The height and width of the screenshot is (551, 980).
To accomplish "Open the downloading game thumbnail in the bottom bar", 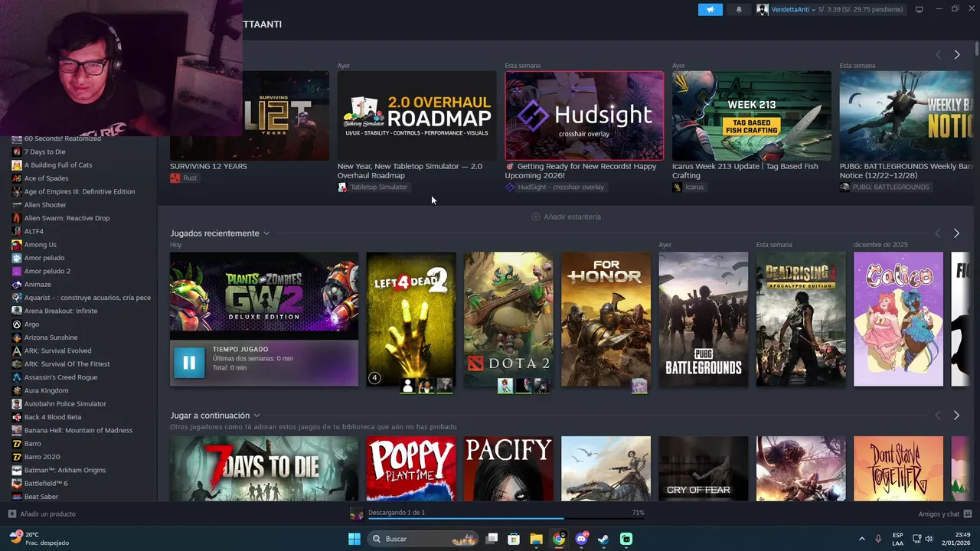I will [357, 514].
